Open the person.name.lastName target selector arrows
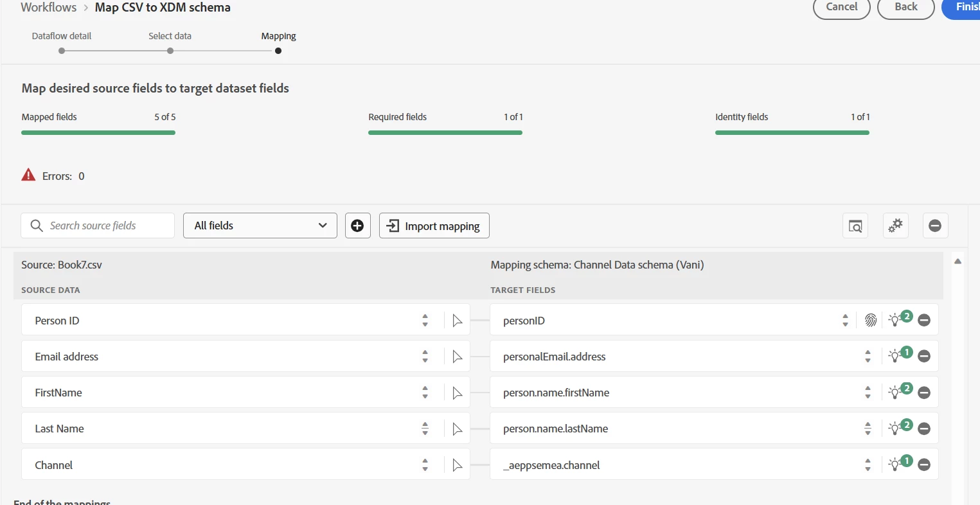The height and width of the screenshot is (505, 980). [868, 429]
